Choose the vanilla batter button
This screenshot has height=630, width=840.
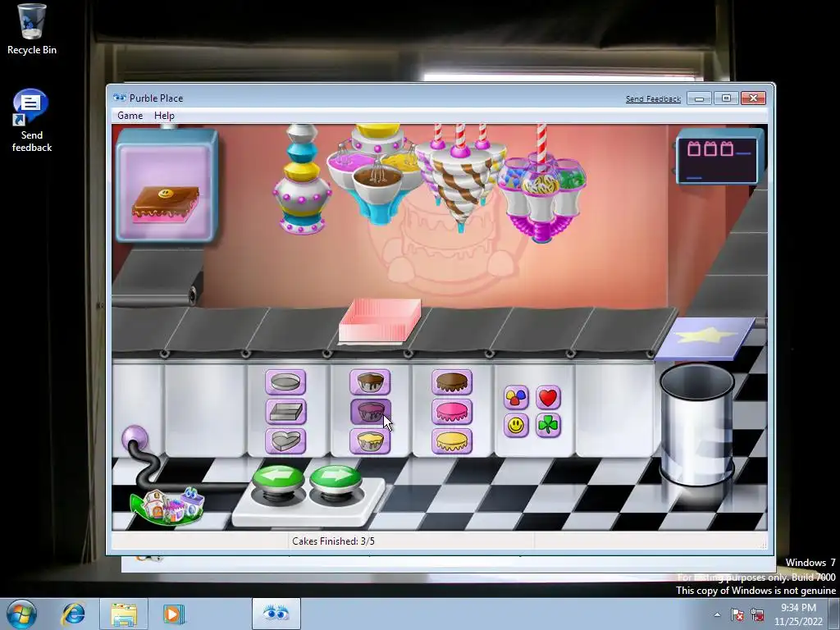point(370,441)
